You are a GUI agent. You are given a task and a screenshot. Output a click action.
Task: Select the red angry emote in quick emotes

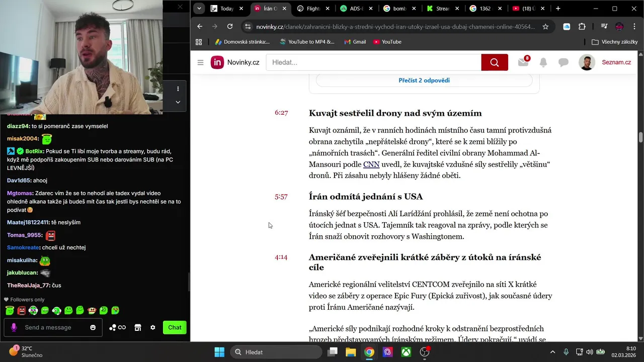pos(21,311)
